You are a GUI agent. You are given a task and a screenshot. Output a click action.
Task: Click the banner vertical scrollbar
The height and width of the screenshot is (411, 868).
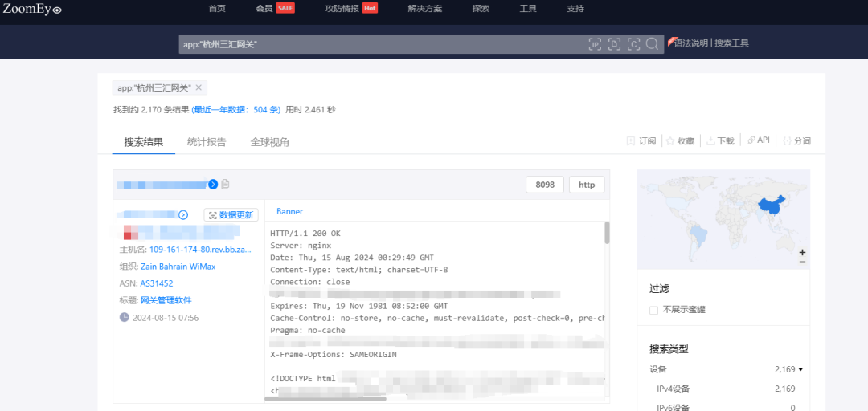[607, 232]
